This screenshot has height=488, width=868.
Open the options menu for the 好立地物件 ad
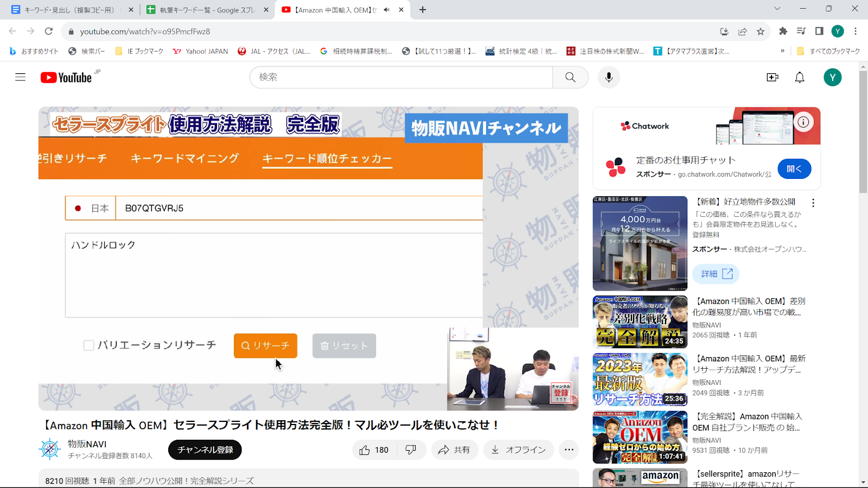(813, 203)
